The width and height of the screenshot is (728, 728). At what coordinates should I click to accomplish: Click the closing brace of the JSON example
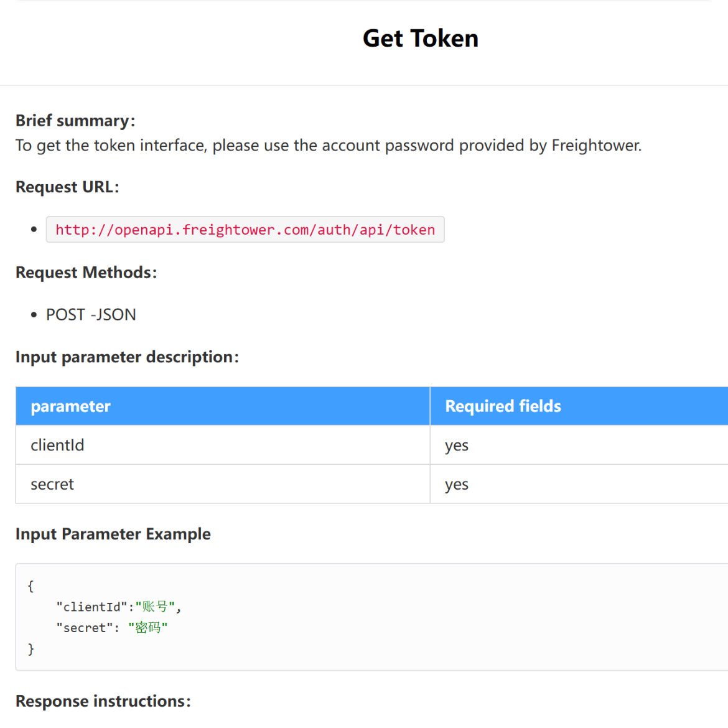[30, 649]
